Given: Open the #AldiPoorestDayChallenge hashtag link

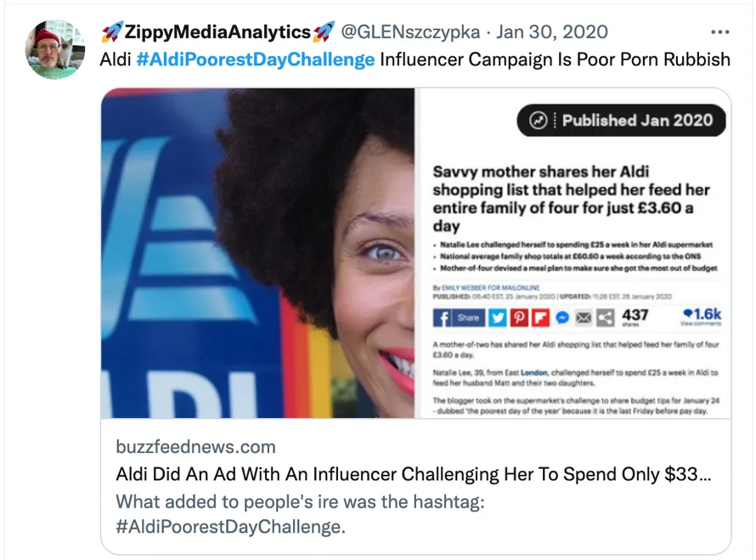Looking at the screenshot, I should click(255, 59).
